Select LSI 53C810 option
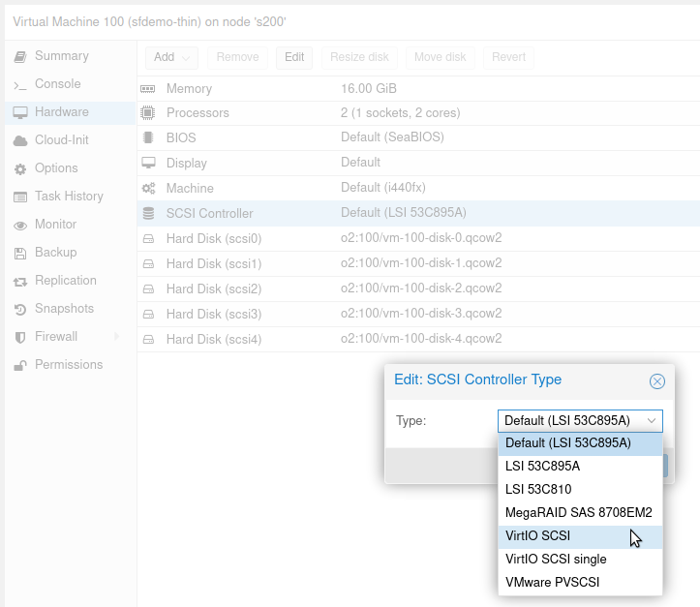The width and height of the screenshot is (700, 607). (580, 489)
